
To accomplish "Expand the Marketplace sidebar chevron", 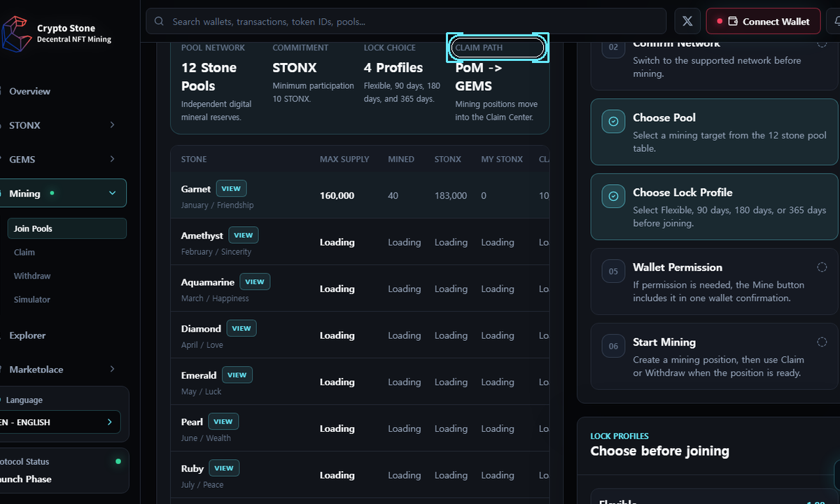I will (113, 370).
